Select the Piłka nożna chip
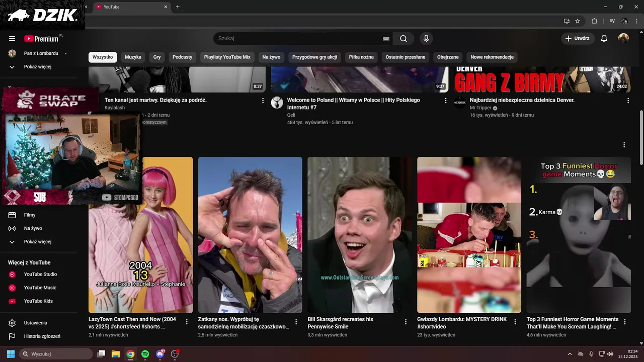The width and height of the screenshot is (644, 362). click(x=361, y=57)
